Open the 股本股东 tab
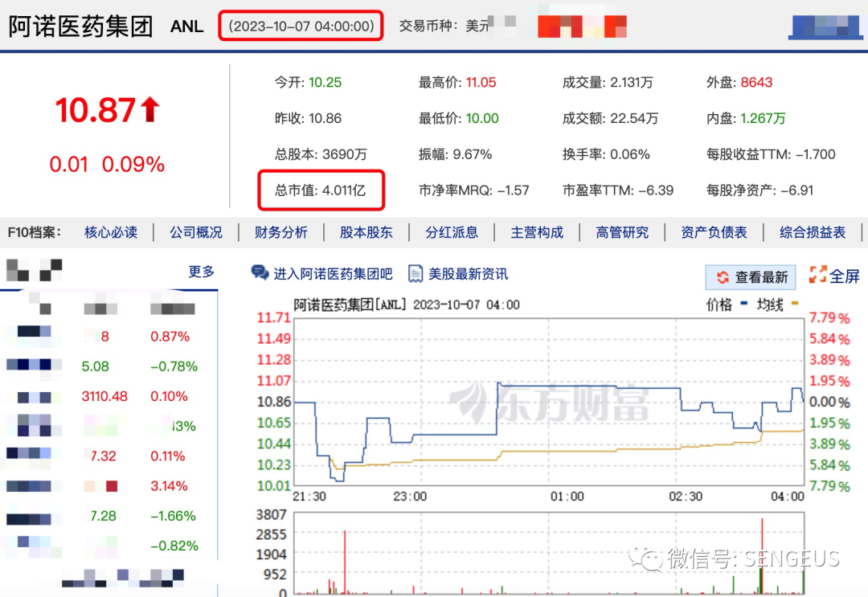This screenshot has height=597, width=868. [366, 232]
